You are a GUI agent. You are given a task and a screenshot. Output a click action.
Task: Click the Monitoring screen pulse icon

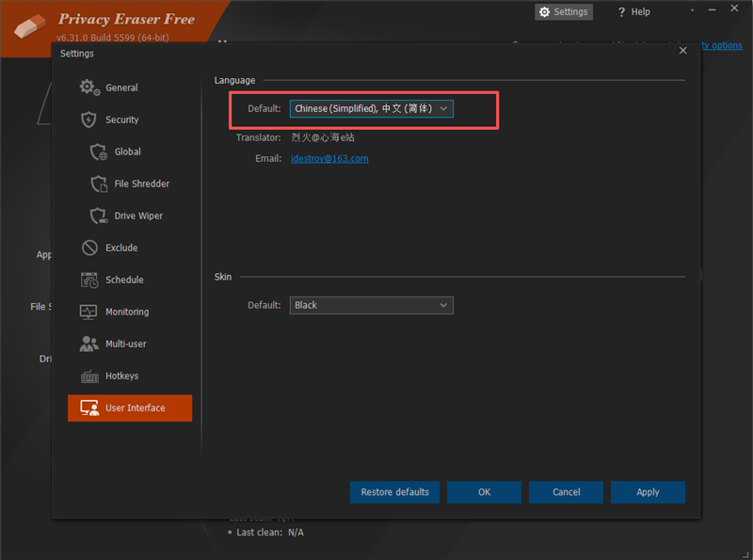88,312
